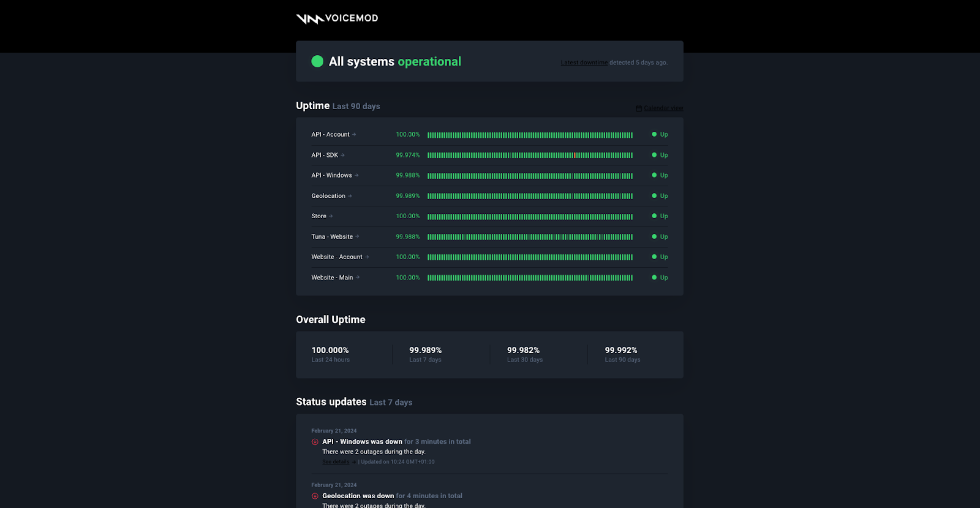Click the green Up dot for Geolocation

click(x=654, y=196)
